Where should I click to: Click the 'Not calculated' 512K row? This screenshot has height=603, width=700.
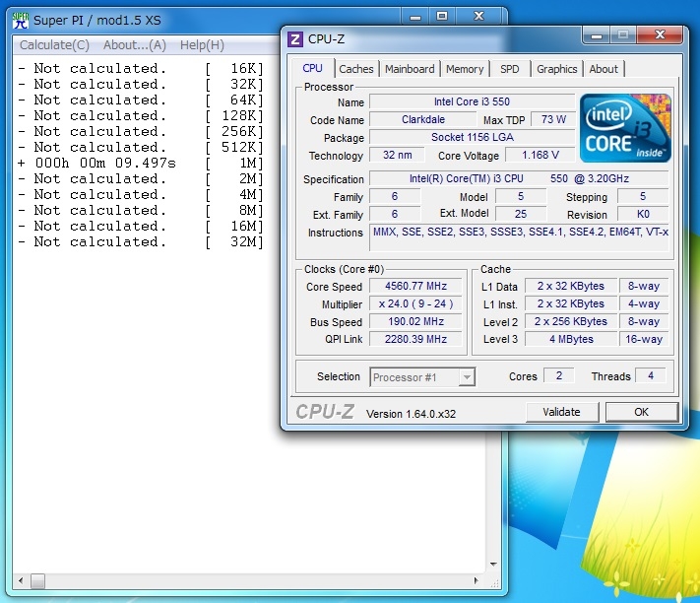point(141,147)
